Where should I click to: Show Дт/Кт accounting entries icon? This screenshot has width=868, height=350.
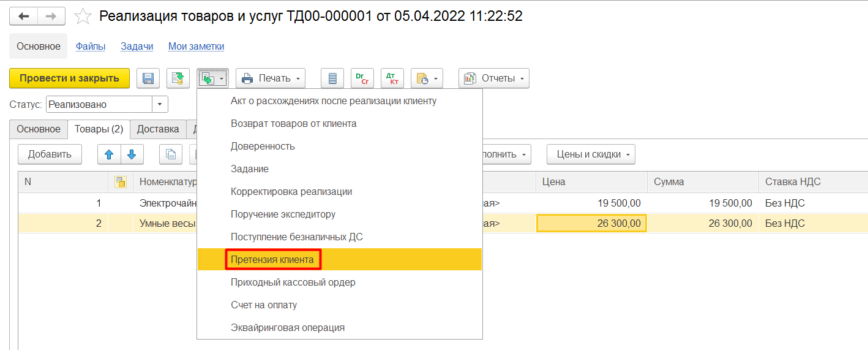click(392, 78)
